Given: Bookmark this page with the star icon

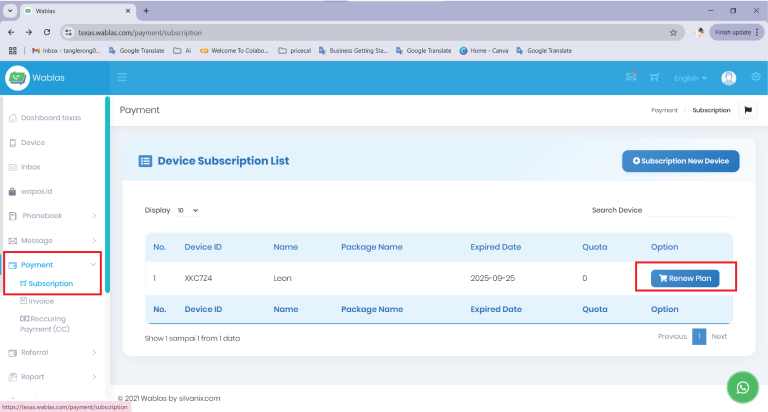Looking at the screenshot, I should click(674, 32).
